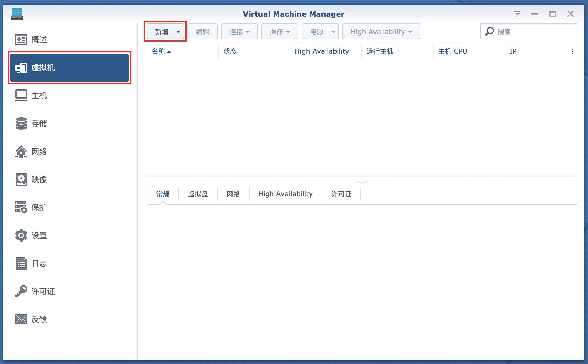Open the Log (日志) list icon
The image size is (588, 364).
tap(21, 263)
